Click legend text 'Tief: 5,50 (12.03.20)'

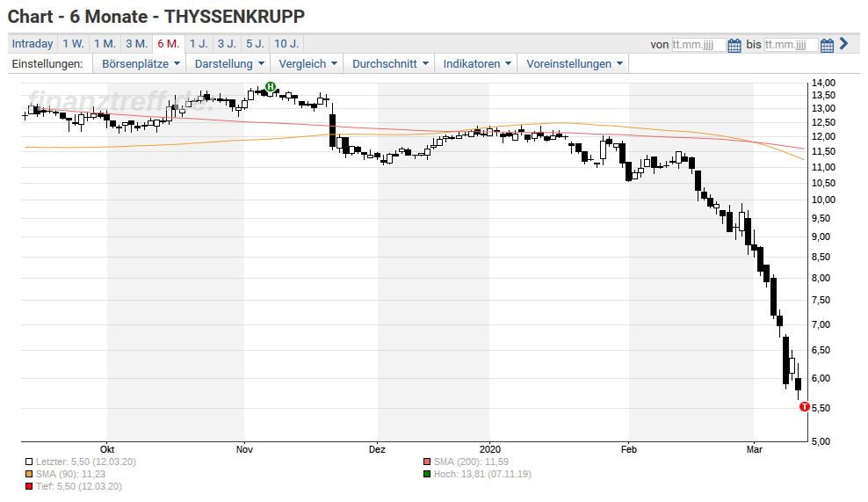click(x=78, y=486)
